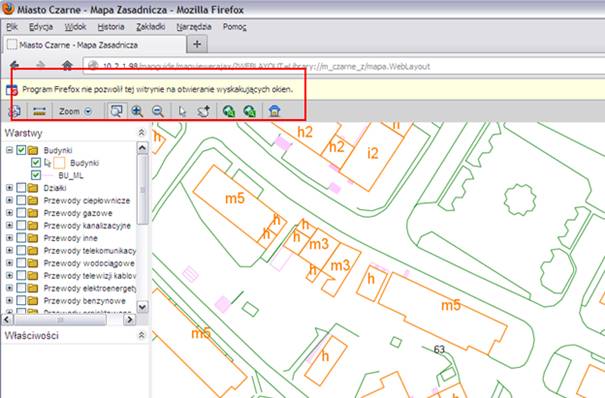Expand Przewody wodociągowe group
The width and height of the screenshot is (605, 398).
tap(9, 263)
